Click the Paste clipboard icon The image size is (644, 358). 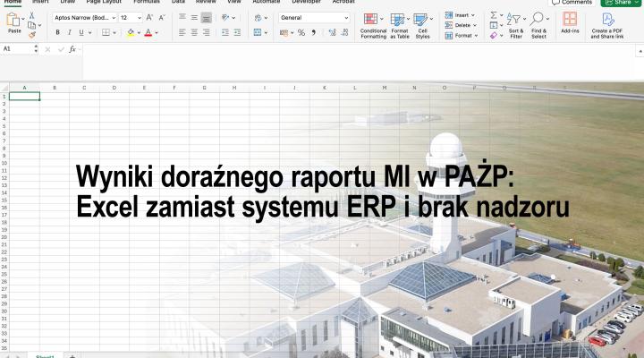click(x=13, y=20)
